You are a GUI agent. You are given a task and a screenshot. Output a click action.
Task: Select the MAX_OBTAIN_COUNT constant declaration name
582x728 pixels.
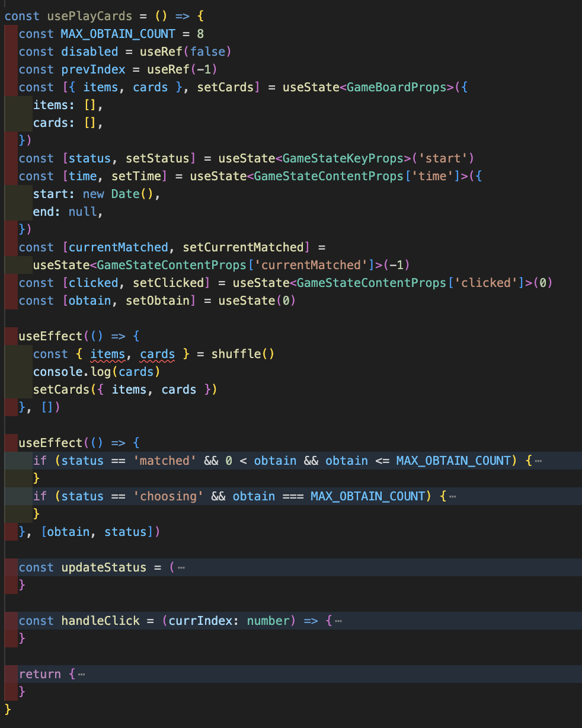119,34
